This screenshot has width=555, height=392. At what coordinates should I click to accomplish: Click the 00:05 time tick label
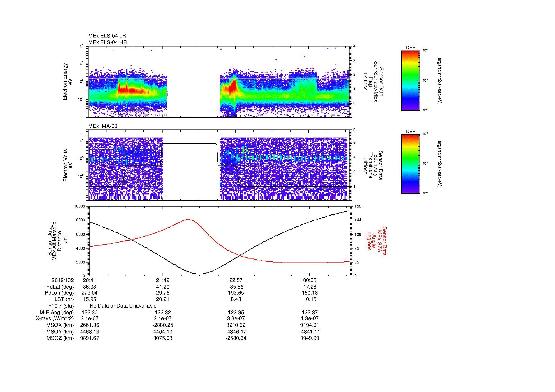tap(310, 280)
